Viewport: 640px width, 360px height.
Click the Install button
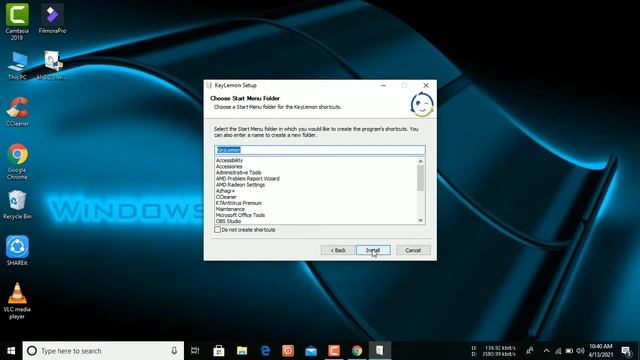373,250
